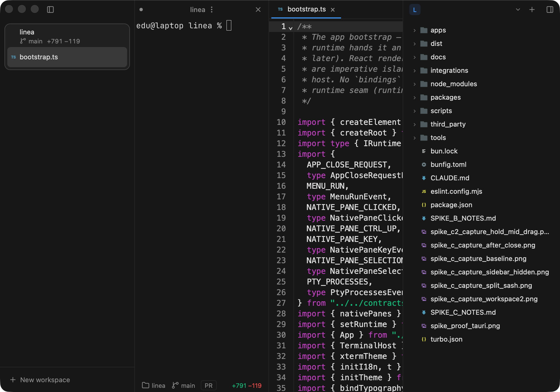The image size is (560, 392).
Task: Open turbo.json file
Action: point(482,339)
